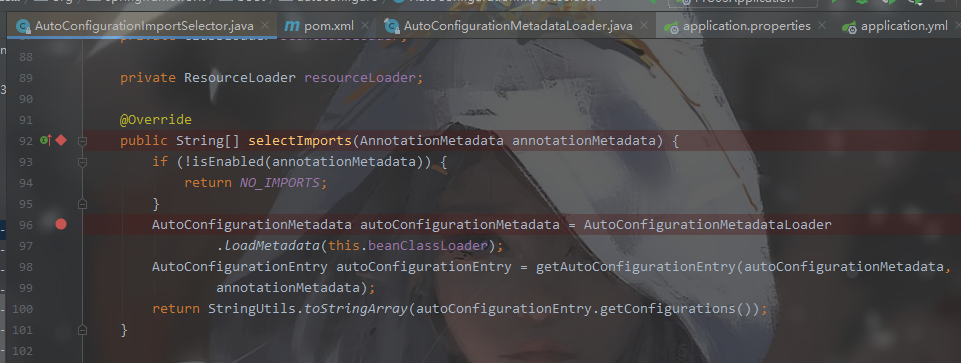Viewport: 961px width, 363px height.
Task: Click line number 102 in gutter
Action: (x=22, y=351)
